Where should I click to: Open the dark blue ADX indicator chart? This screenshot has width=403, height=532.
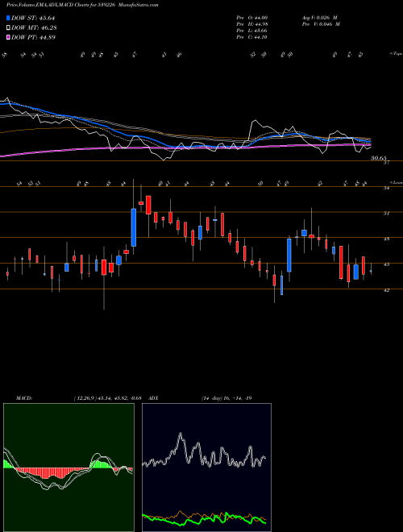(206, 468)
